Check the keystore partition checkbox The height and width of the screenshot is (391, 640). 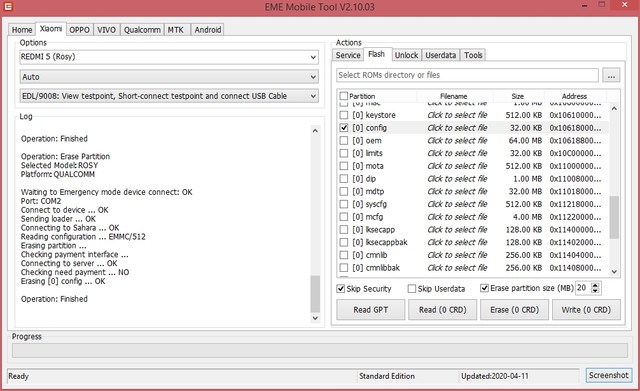[x=344, y=115]
